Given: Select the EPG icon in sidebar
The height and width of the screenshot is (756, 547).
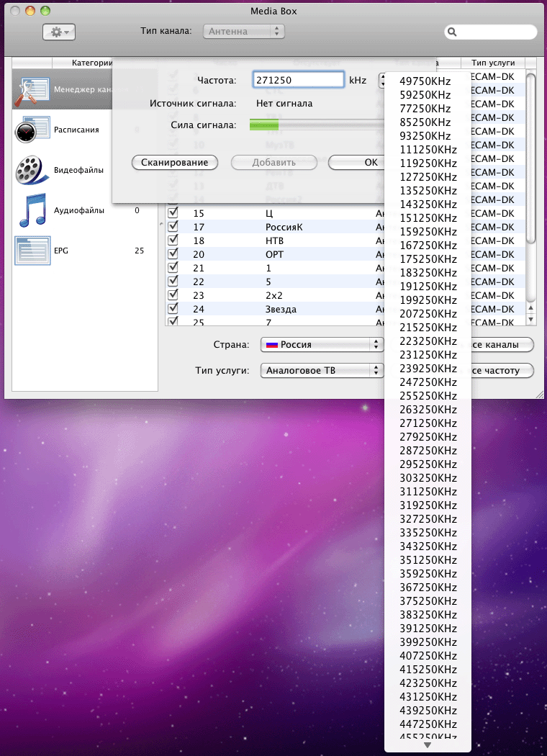Looking at the screenshot, I should point(31,251).
